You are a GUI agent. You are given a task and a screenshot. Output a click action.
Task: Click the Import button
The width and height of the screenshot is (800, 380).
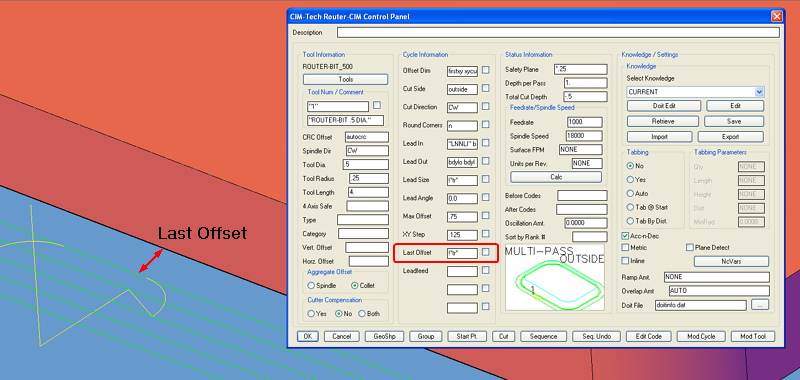coord(659,137)
